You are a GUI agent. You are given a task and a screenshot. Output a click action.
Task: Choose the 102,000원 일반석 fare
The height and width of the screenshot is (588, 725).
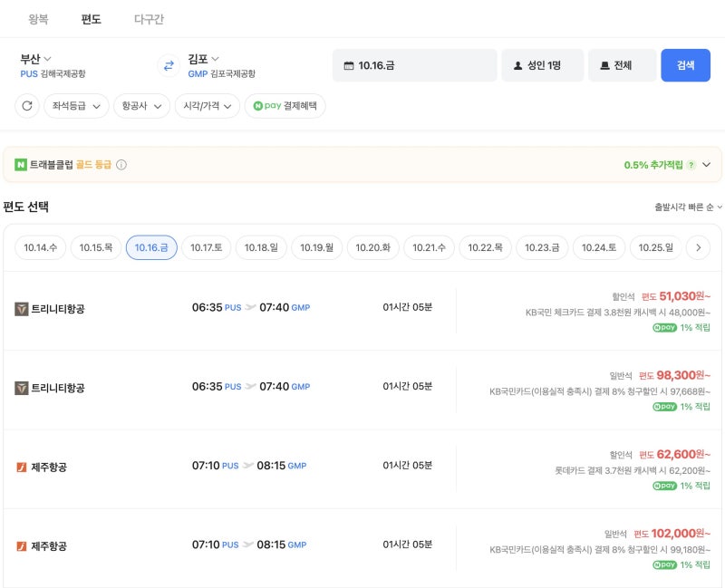pos(657,534)
